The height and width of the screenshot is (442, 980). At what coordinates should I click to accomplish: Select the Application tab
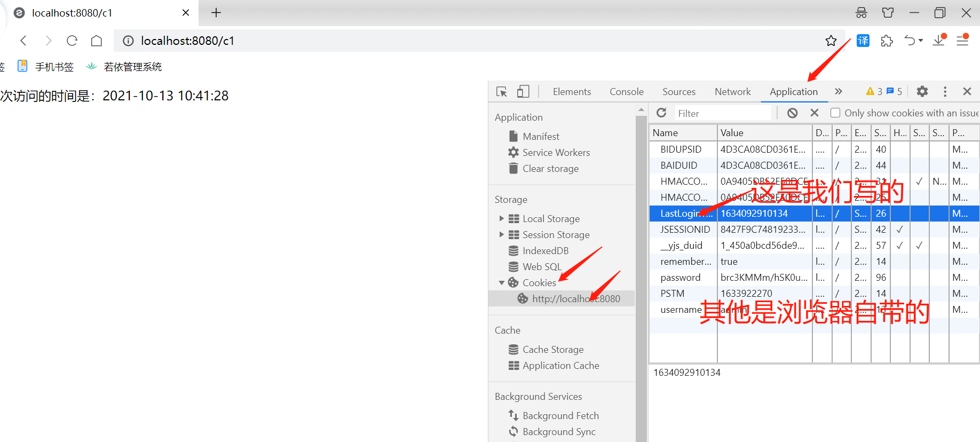(794, 92)
